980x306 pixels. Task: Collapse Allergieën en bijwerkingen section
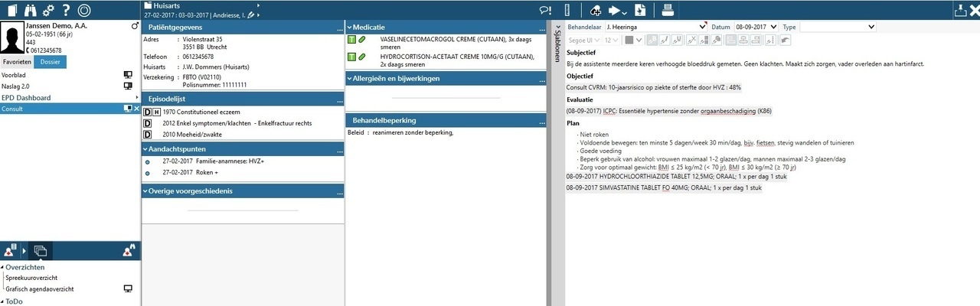(349, 79)
